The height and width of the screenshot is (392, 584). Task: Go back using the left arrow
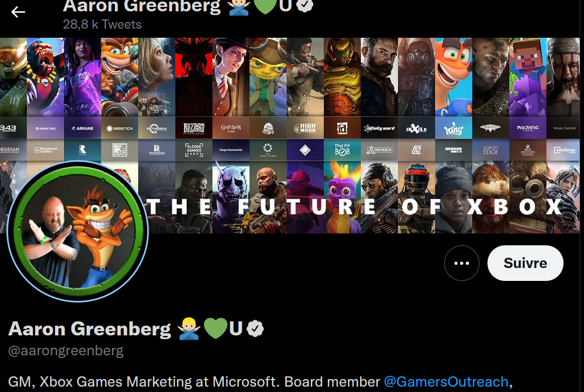18,12
